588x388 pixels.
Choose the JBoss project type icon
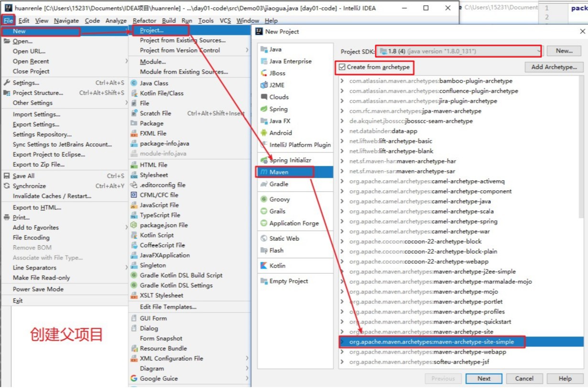click(264, 73)
